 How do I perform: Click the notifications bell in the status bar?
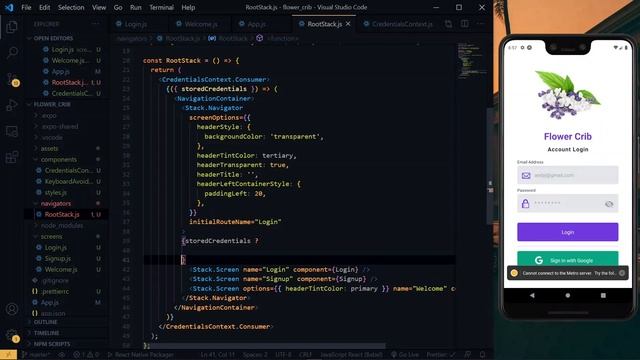tap(483, 355)
